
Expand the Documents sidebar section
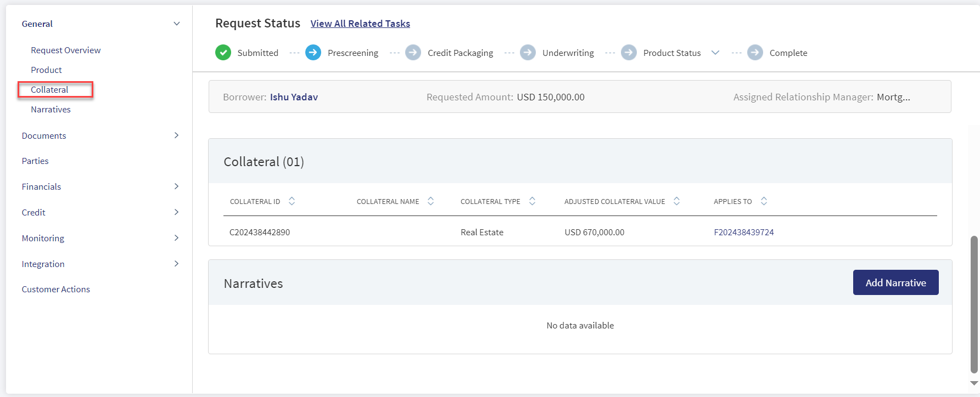coord(176,135)
